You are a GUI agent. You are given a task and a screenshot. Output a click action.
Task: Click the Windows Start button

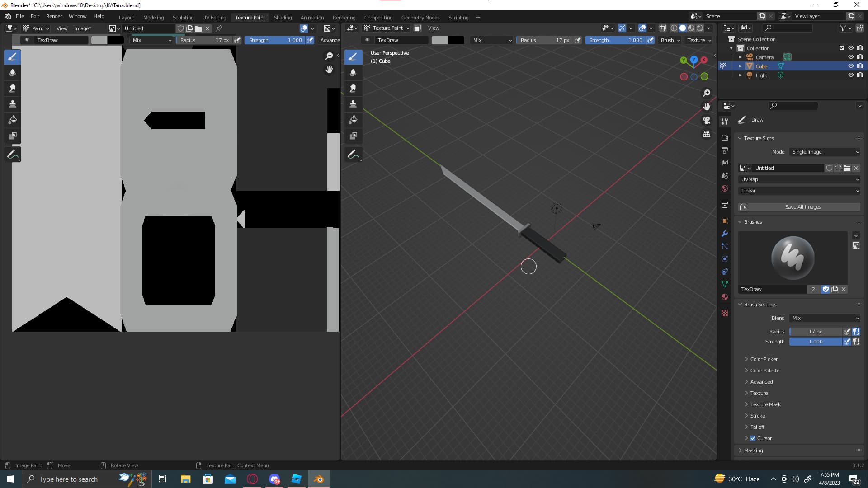click(11, 479)
